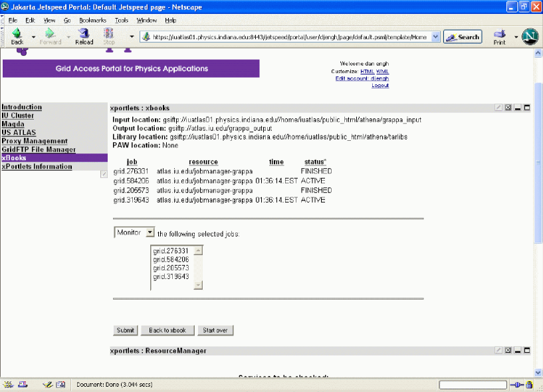The width and height of the screenshot is (543, 392).
Task: Open the Forward button history dropdown
Action: point(68,37)
